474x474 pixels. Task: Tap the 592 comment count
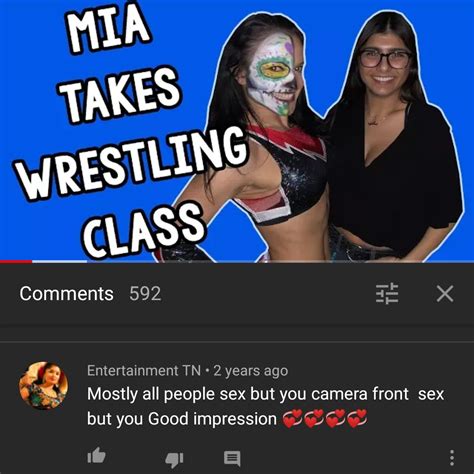pos(145,294)
